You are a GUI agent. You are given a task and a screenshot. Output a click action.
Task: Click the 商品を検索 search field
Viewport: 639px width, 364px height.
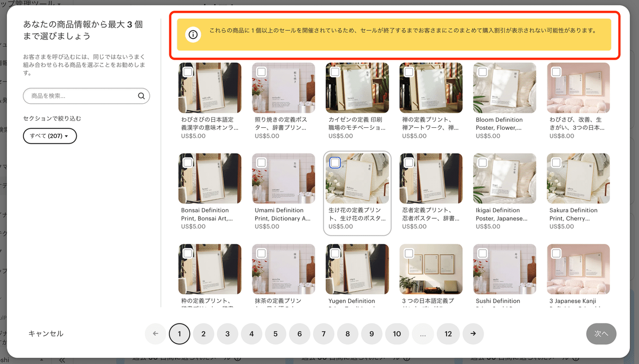coord(86,96)
